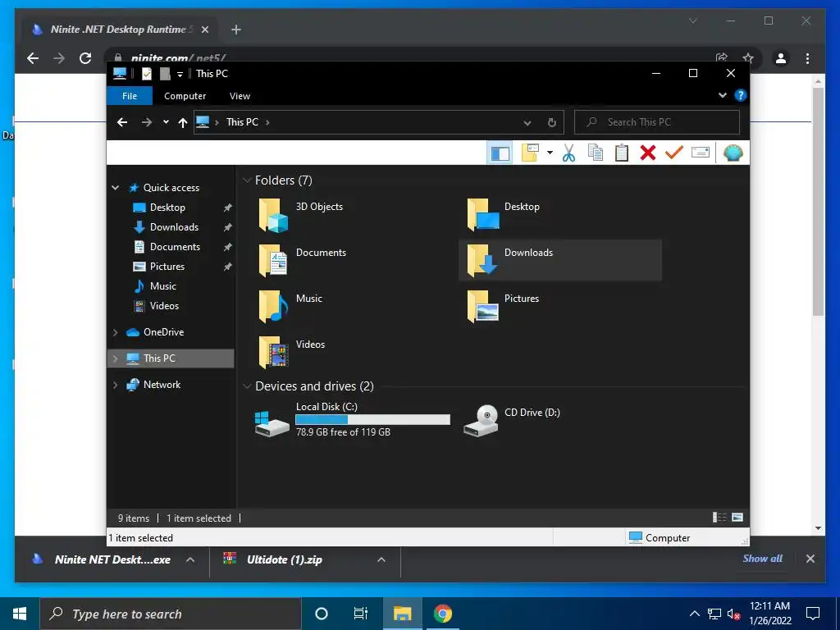Image resolution: width=840 pixels, height=630 pixels.
Task: Open Chrome profile icon
Action: tap(781, 58)
